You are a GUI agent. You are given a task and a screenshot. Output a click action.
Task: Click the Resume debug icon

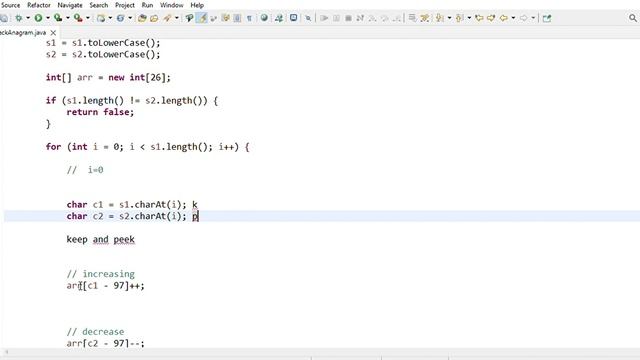pos(324,18)
